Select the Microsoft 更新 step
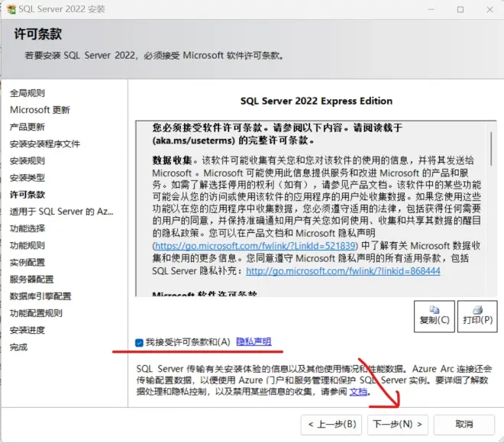Screen dimensions: 504x443 click(x=40, y=110)
